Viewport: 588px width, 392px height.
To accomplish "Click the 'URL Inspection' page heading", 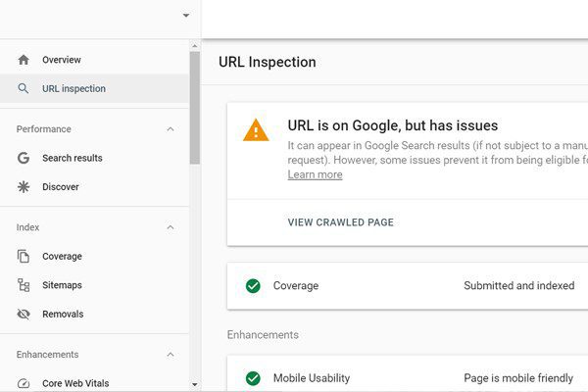I will 267,62.
